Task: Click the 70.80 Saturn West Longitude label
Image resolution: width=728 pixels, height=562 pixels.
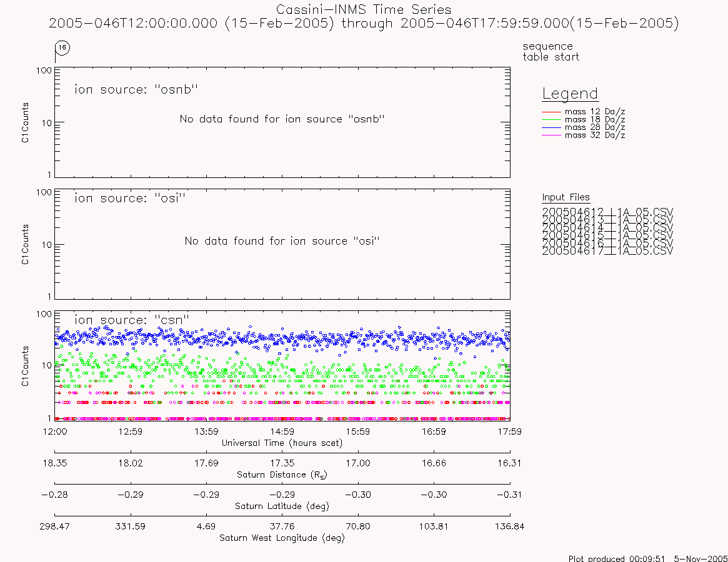Action: pyautogui.click(x=358, y=526)
